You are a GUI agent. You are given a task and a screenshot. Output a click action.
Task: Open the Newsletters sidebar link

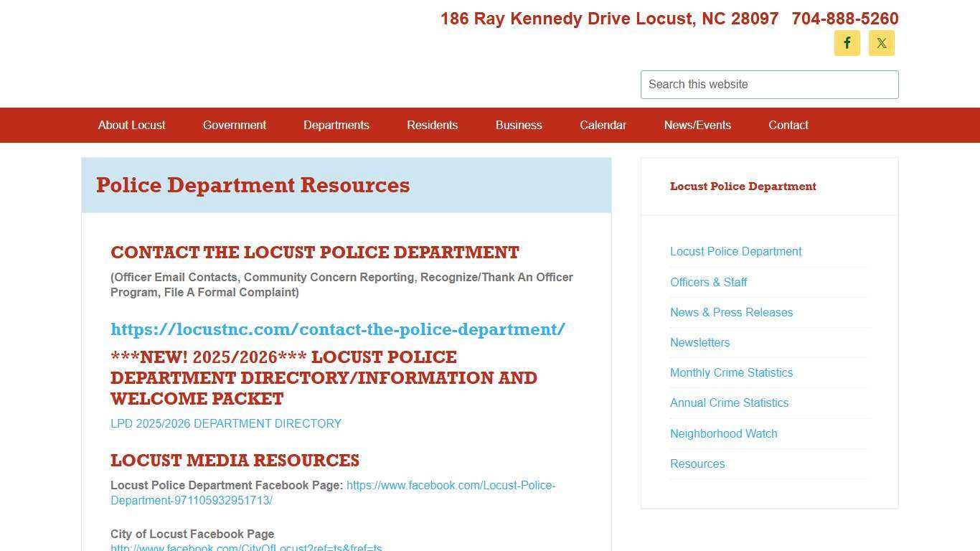click(x=699, y=342)
